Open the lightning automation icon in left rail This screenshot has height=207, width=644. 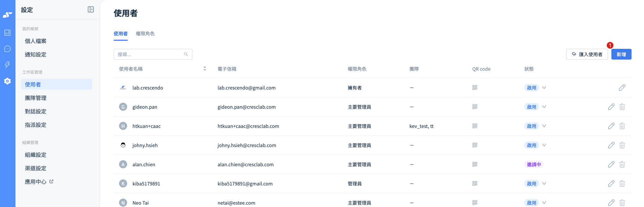(7, 65)
